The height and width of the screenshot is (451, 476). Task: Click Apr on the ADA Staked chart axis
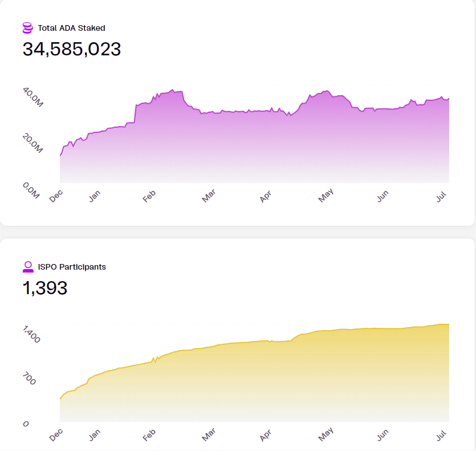point(266,197)
